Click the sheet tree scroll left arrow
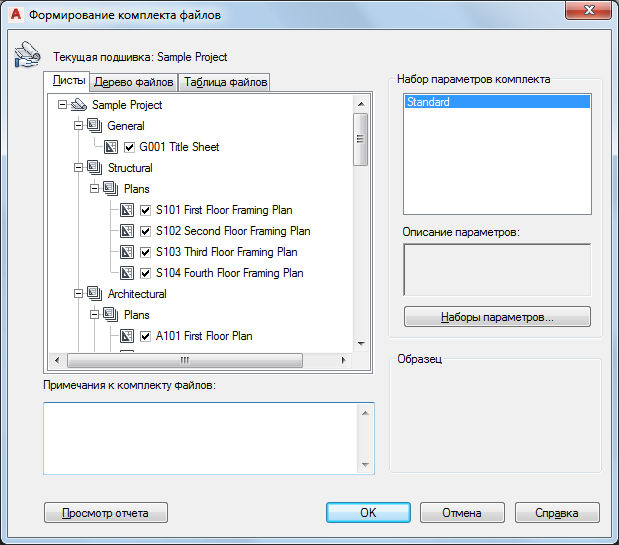619x545 pixels. [x=57, y=360]
